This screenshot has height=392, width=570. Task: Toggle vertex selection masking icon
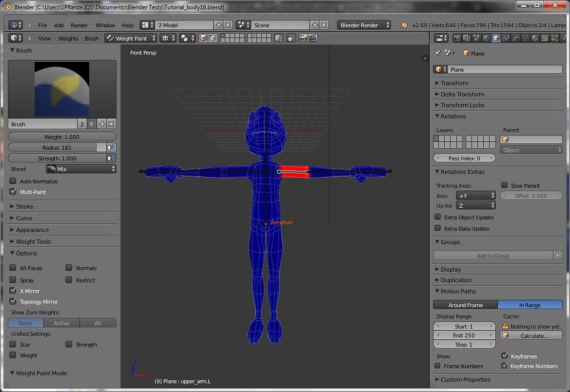213,38
